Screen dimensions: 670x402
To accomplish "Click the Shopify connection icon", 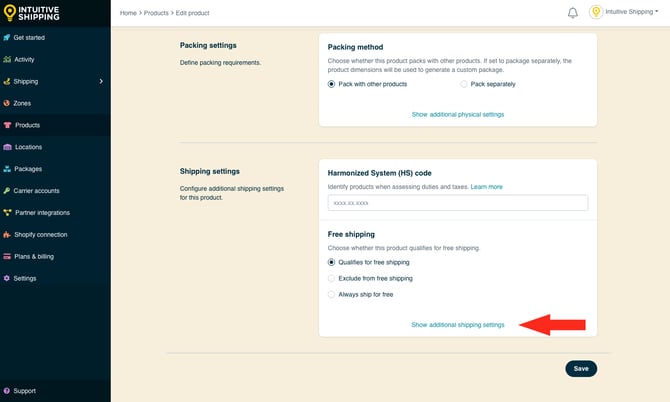I will pyautogui.click(x=7, y=235).
